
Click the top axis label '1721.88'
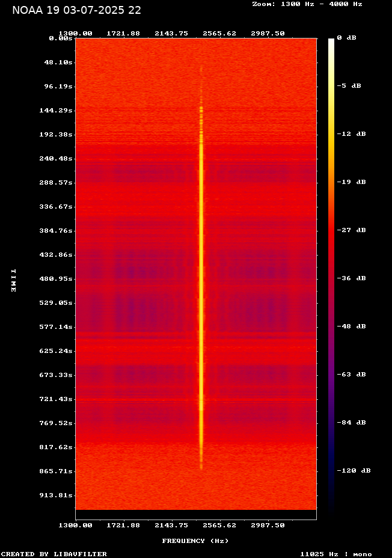(123, 34)
